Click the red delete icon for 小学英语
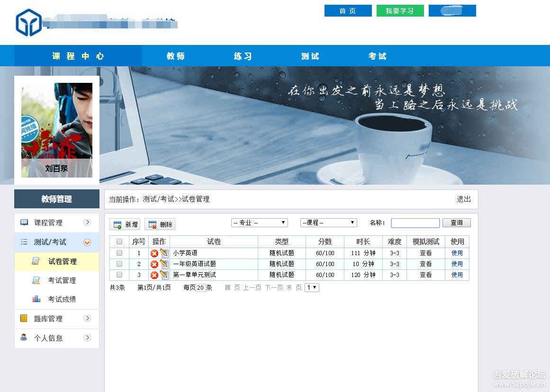This screenshot has height=392, width=550. tap(154, 253)
